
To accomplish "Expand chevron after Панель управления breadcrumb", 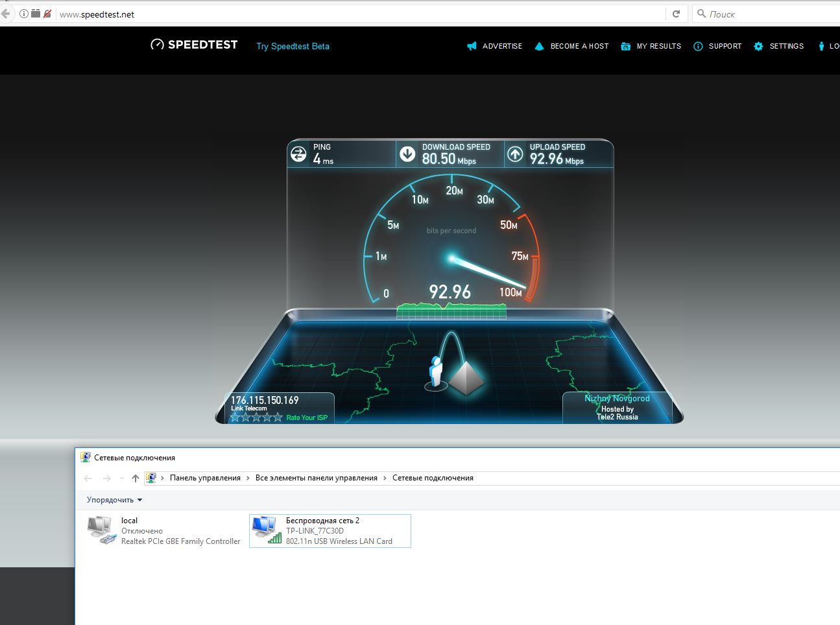I will (x=248, y=478).
